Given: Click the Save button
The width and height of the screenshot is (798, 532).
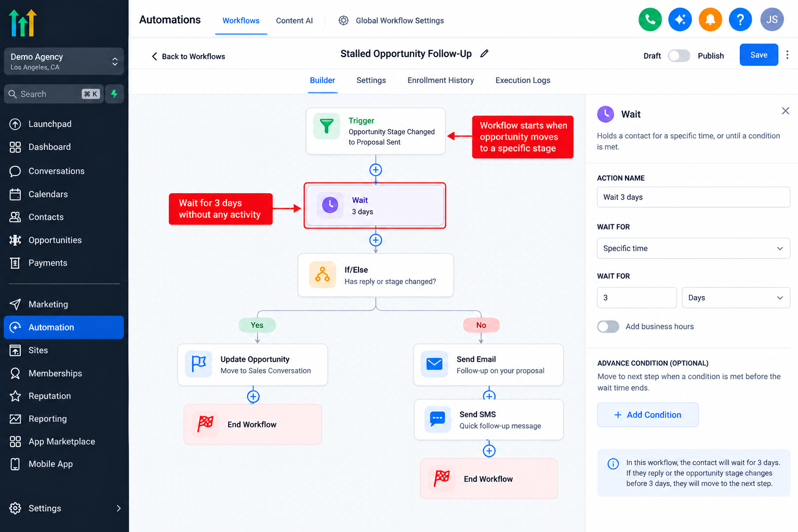Looking at the screenshot, I should pyautogui.click(x=759, y=55).
